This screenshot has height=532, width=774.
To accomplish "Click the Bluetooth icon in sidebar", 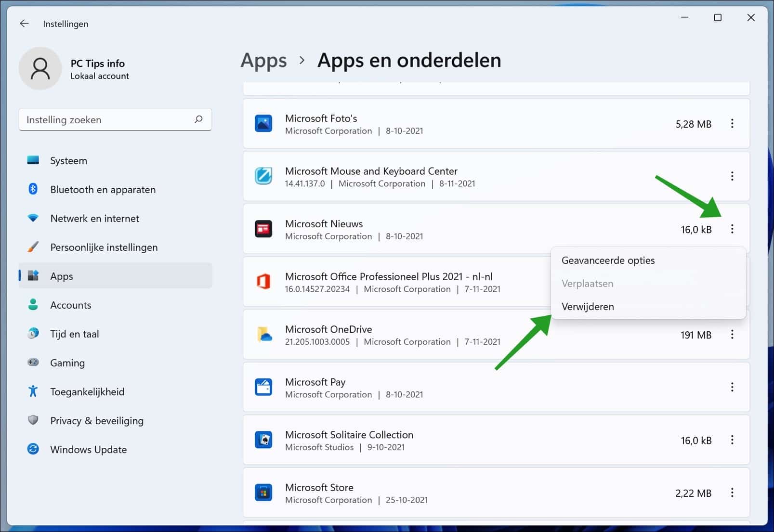I will (33, 189).
